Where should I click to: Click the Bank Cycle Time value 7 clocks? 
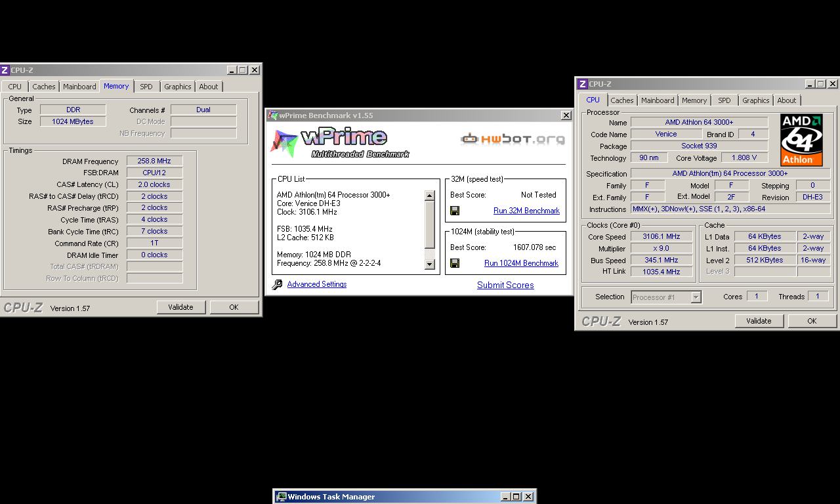click(x=154, y=231)
